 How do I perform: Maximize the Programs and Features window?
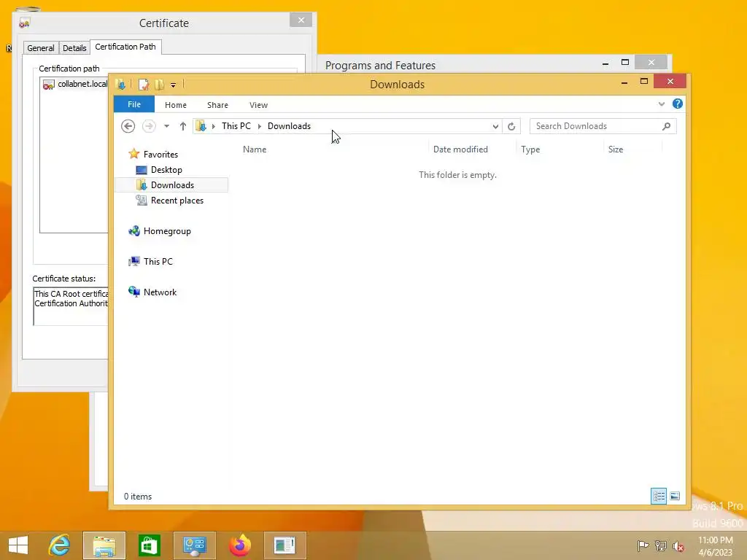click(x=625, y=63)
